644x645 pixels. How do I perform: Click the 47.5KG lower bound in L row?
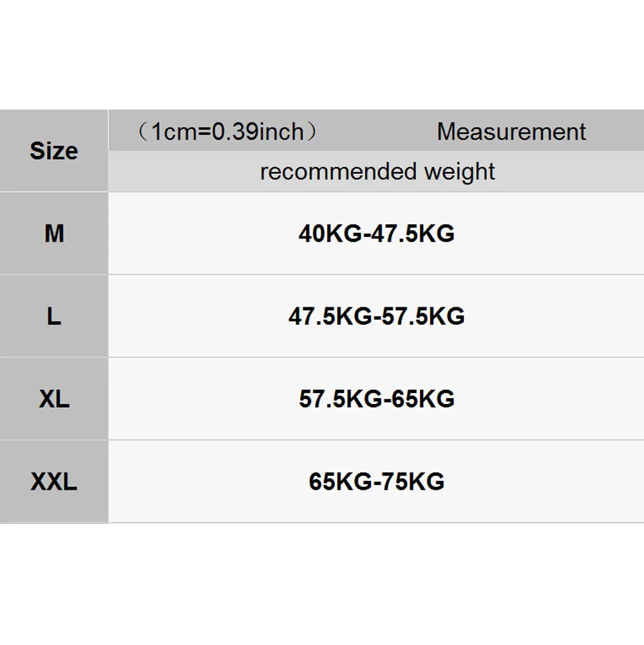coord(330,316)
